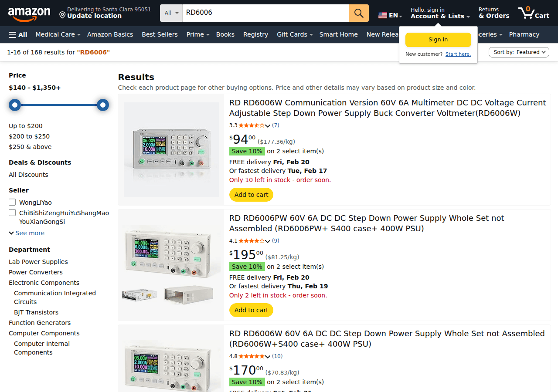The height and width of the screenshot is (392, 558).
Task: Click the RD6006 search input field
Action: pos(265,13)
